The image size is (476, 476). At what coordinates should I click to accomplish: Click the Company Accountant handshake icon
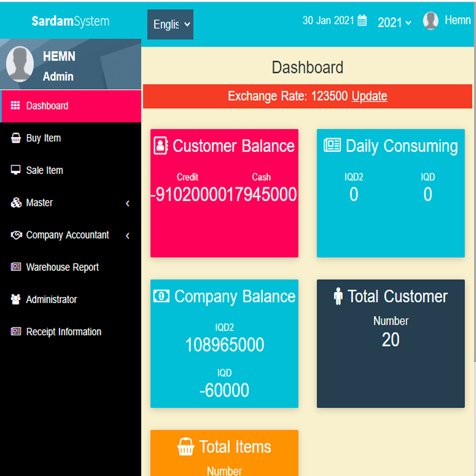(16, 235)
